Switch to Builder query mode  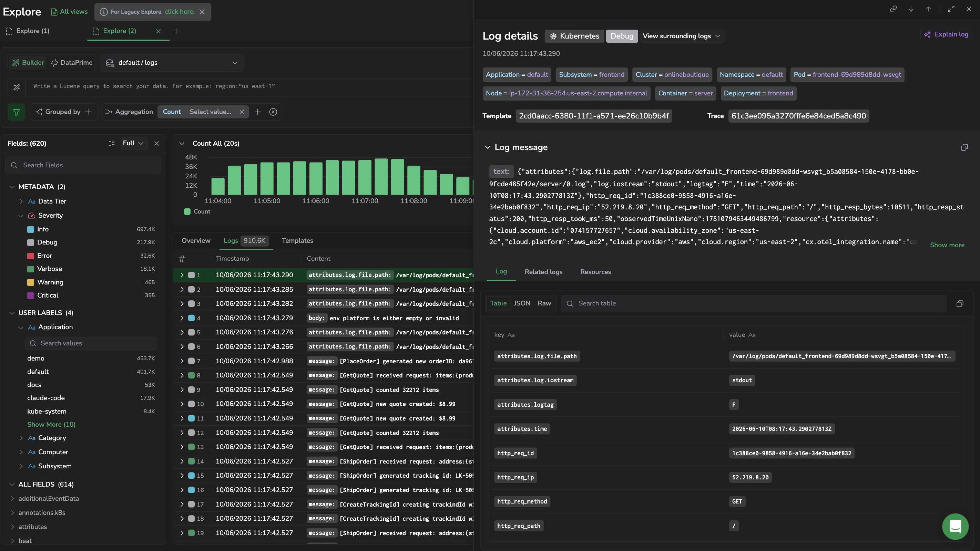[x=28, y=63]
